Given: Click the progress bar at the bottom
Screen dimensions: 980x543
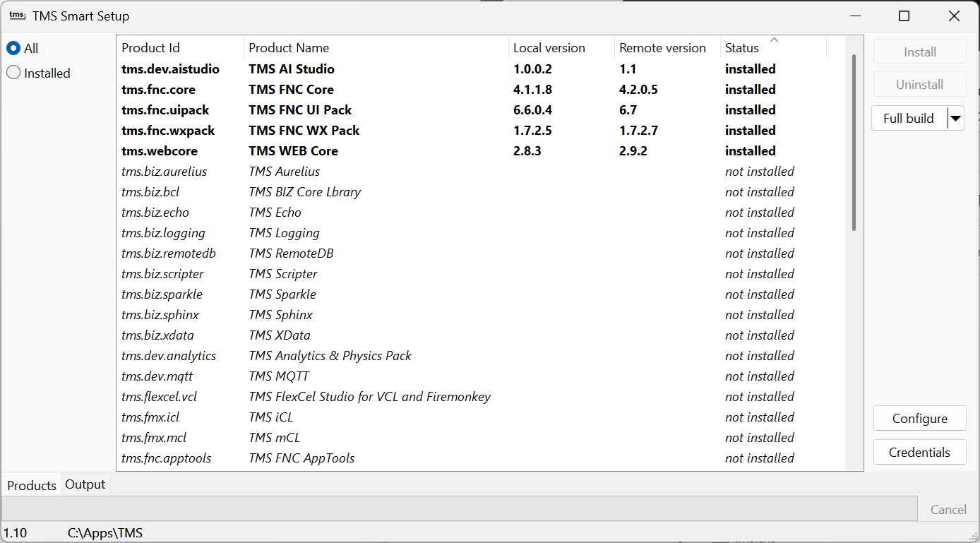Looking at the screenshot, I should tap(459, 508).
